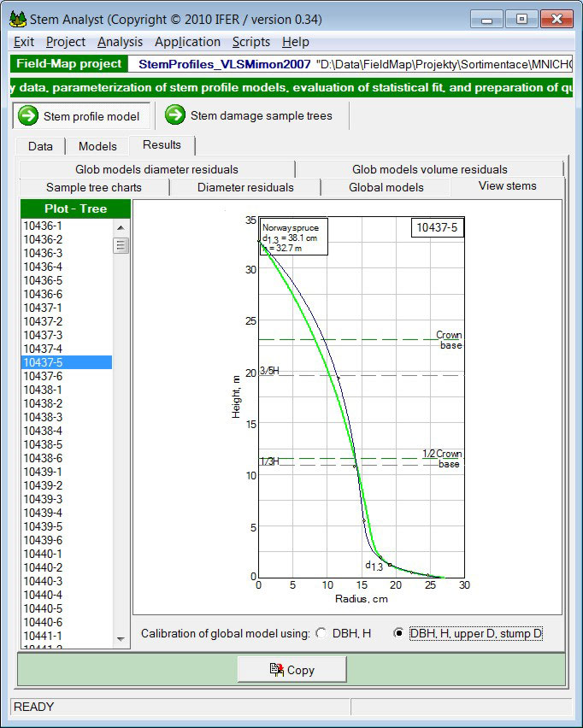The image size is (583, 728).
Task: Open the Diameter residuals tab
Action: click(x=244, y=187)
